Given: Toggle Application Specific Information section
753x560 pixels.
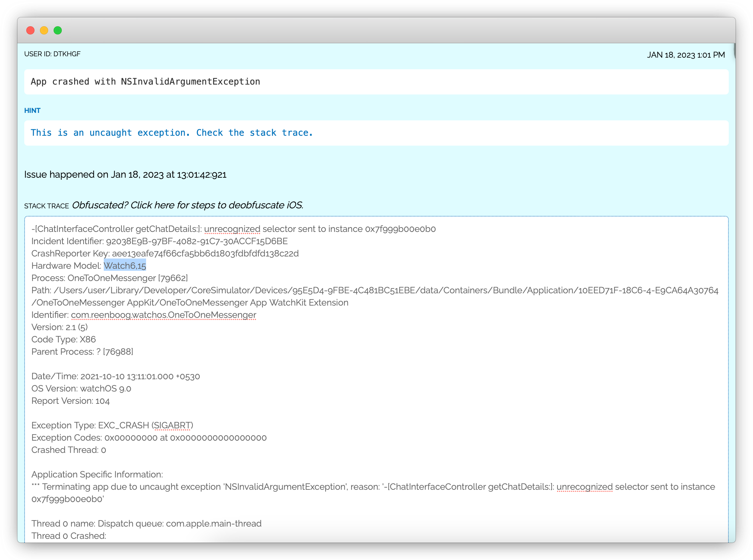Looking at the screenshot, I should [97, 473].
